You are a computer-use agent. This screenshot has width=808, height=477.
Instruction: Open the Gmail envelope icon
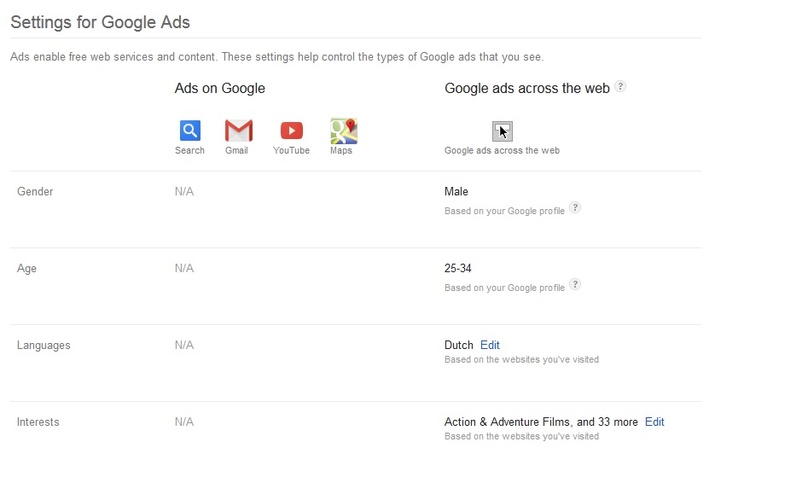(239, 130)
